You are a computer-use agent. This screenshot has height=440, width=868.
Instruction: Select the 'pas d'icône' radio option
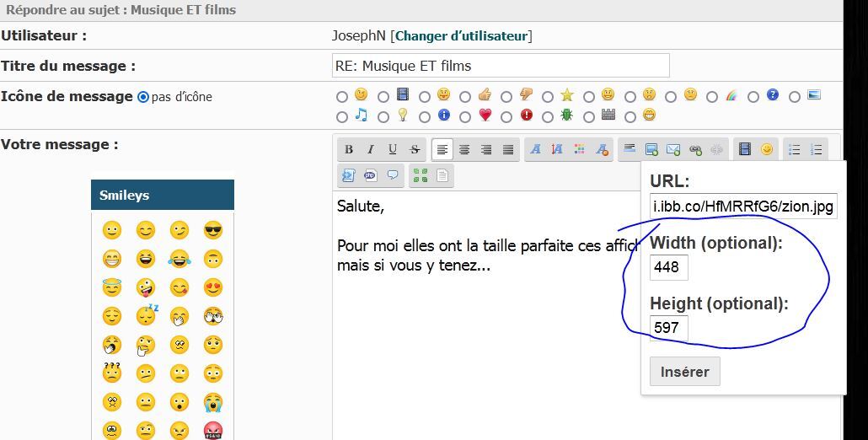pyautogui.click(x=143, y=97)
